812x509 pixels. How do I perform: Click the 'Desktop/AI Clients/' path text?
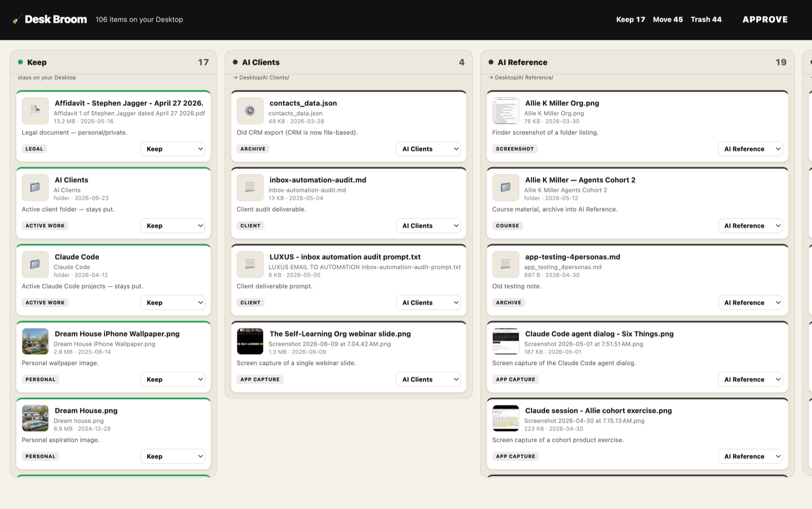point(264,78)
